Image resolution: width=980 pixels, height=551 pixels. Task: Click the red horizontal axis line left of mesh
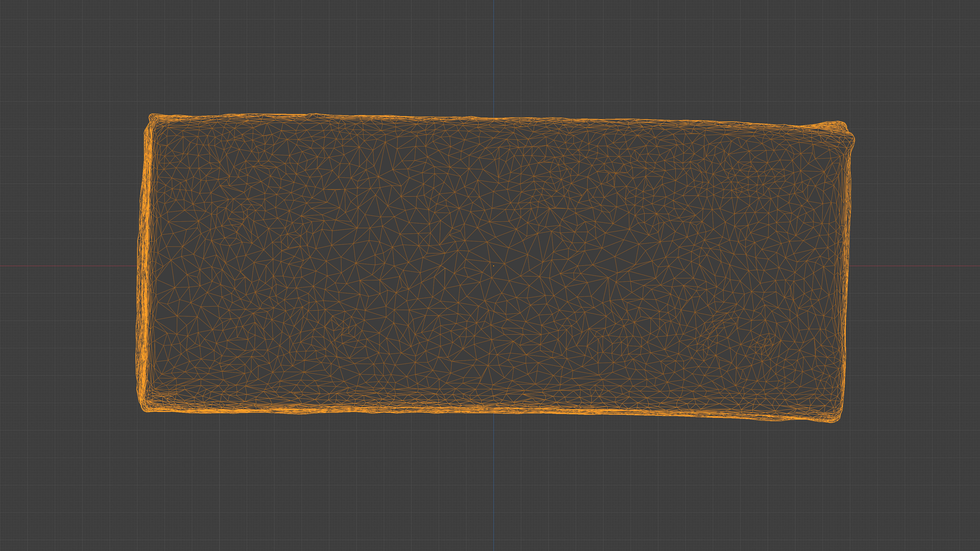click(68, 266)
